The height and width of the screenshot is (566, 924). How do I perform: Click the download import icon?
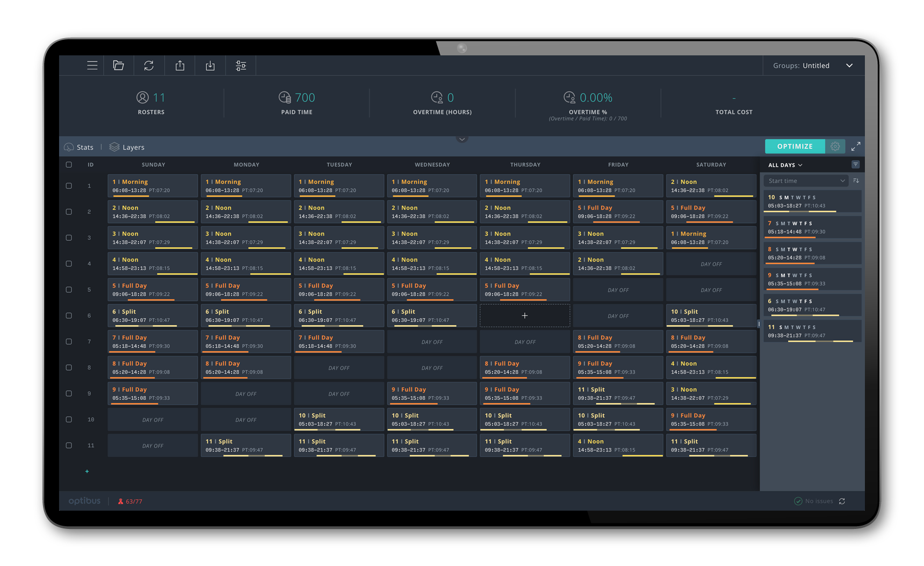point(210,66)
